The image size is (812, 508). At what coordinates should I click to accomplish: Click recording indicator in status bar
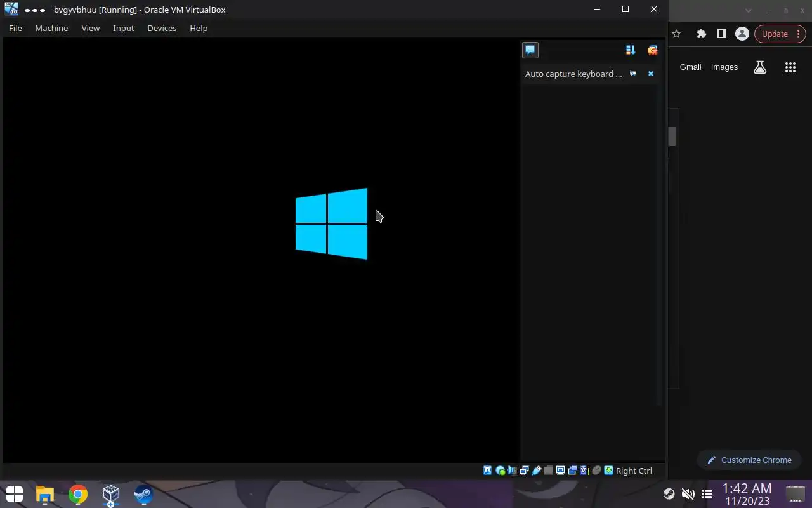coord(572,471)
